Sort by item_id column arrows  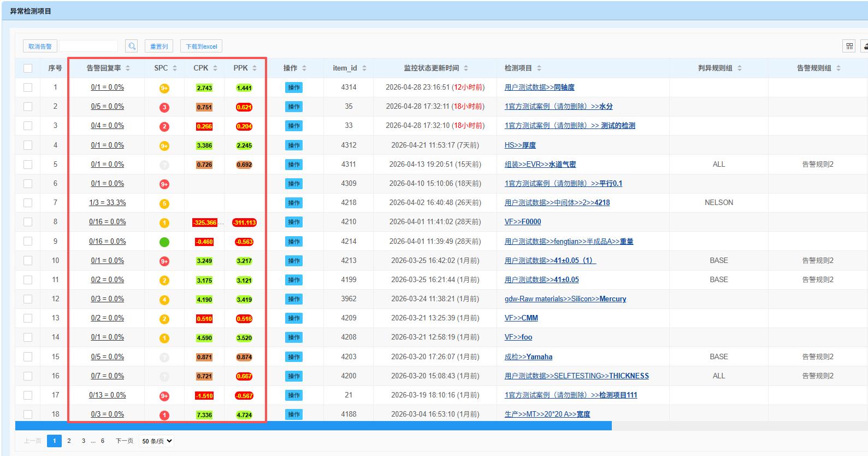click(364, 68)
